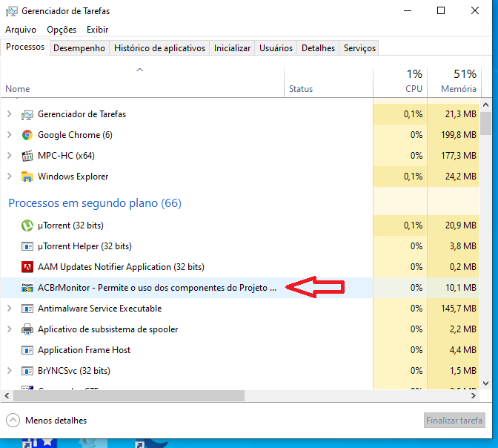This screenshot has width=498, height=448.
Task: Click the vertical scrollbar thumb
Action: click(x=485, y=123)
